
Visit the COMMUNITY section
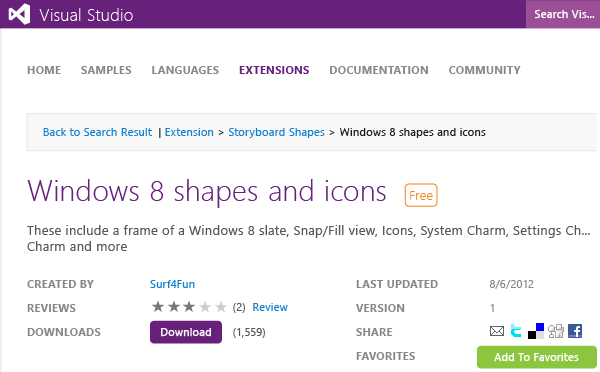point(484,70)
